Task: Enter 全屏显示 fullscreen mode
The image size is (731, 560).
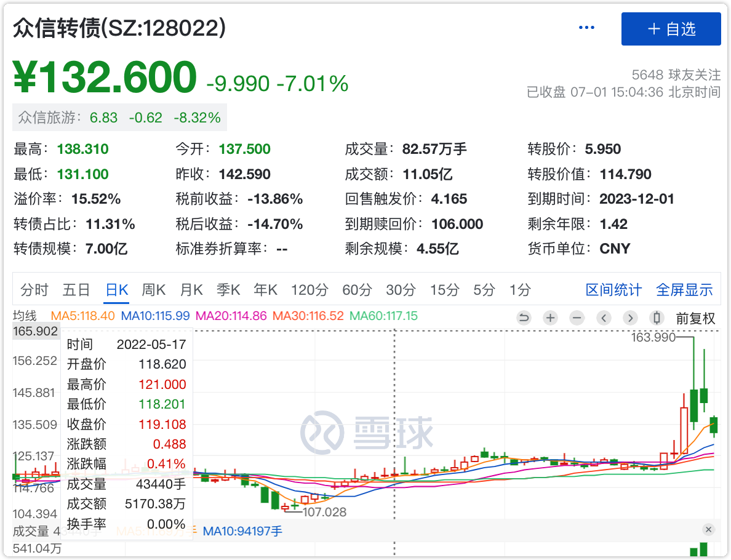Action: [684, 290]
